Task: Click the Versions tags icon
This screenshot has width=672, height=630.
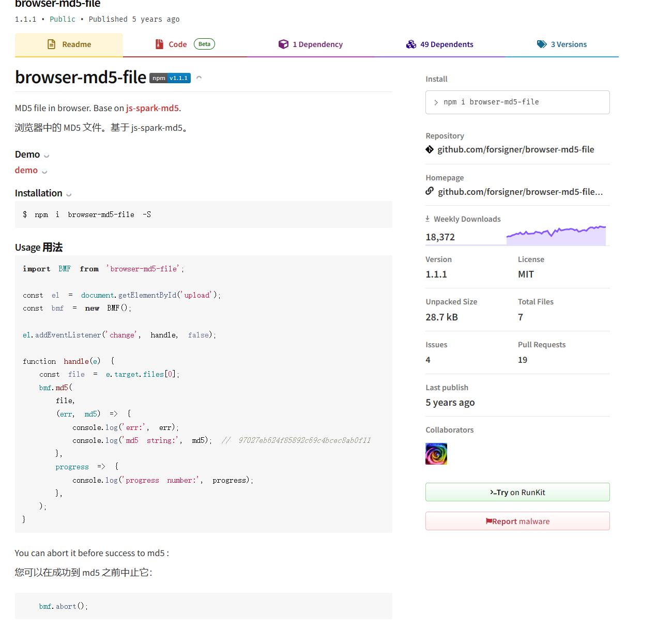Action: (542, 44)
